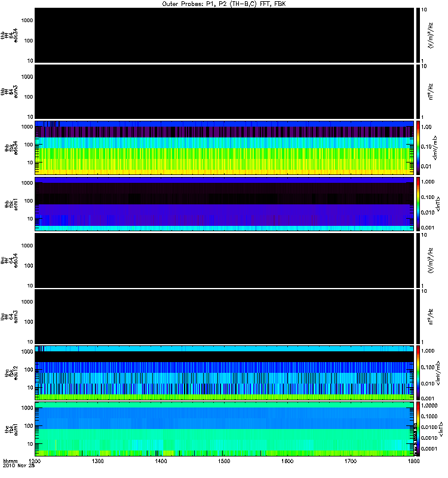Click the thb fbk edc34 rainbow color bar
Viewport: 448px width, 478px height.
(x=418, y=148)
